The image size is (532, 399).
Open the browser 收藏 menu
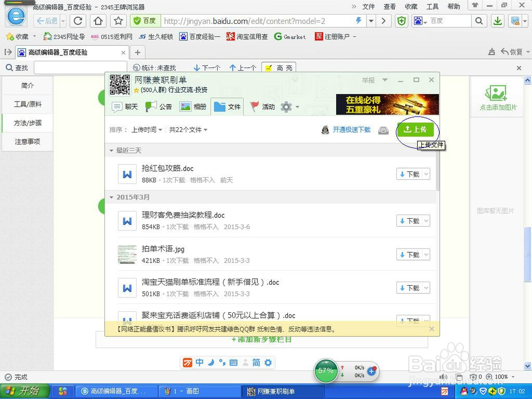tap(411, 6)
